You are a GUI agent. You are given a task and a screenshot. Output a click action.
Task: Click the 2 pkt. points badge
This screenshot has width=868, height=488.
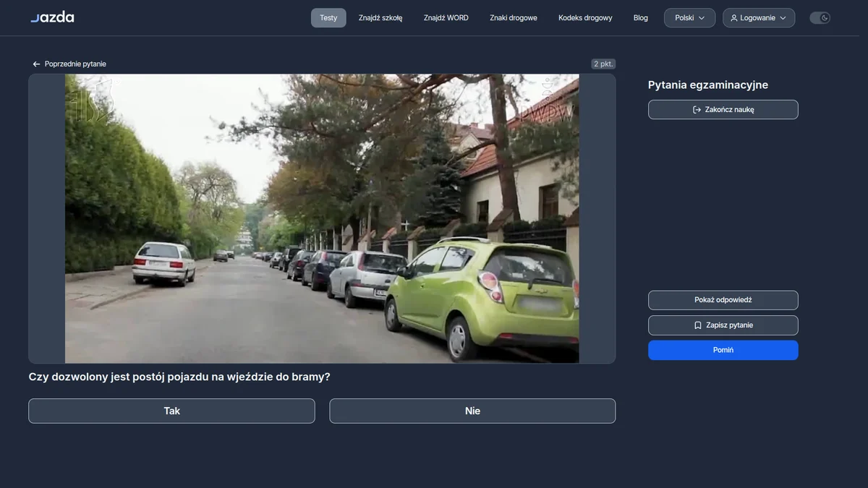603,64
